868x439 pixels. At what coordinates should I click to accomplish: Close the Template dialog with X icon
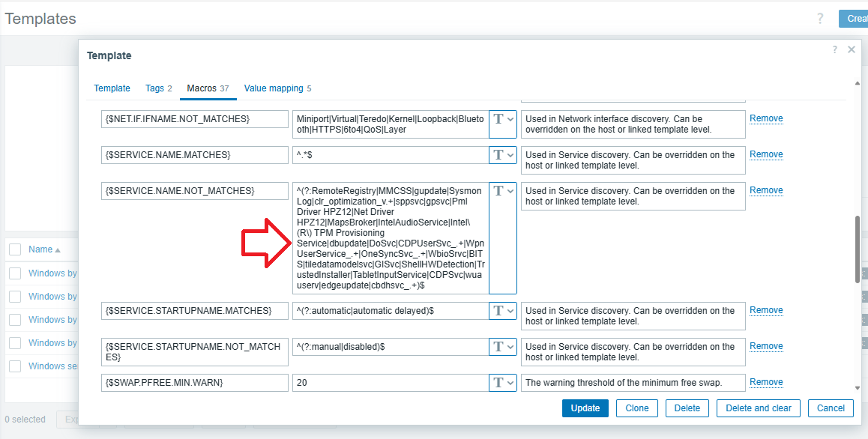[852, 49]
